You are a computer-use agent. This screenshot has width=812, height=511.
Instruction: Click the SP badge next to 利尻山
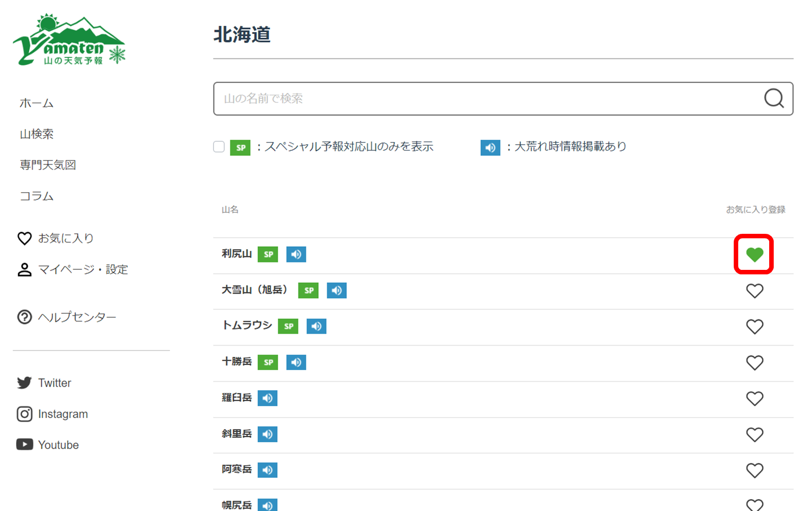[x=268, y=254]
